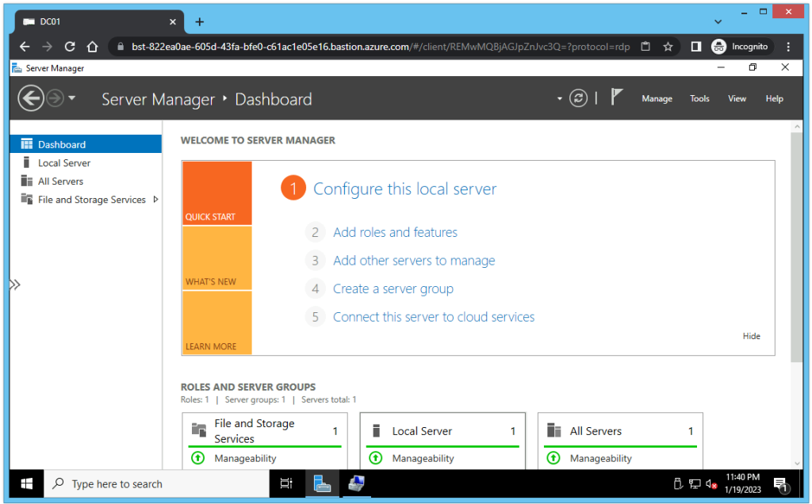Open the Windows Start menu

pos(26,484)
